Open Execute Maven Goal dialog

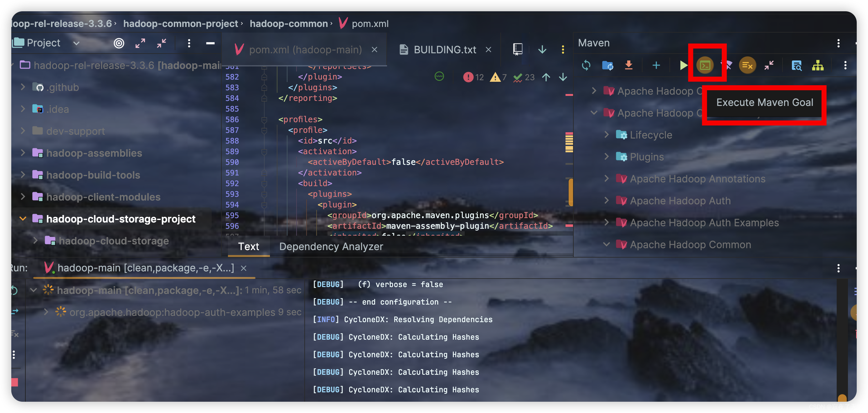pyautogui.click(x=705, y=65)
